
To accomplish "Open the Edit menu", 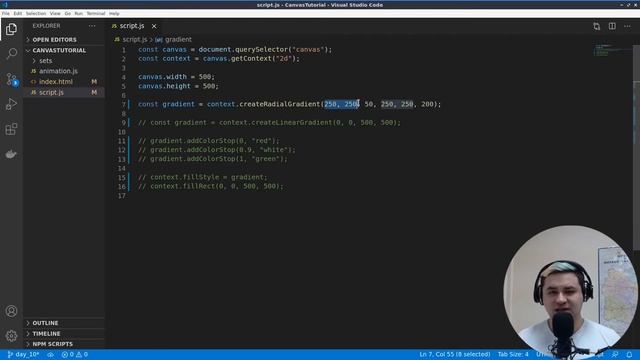I will pos(18,13).
